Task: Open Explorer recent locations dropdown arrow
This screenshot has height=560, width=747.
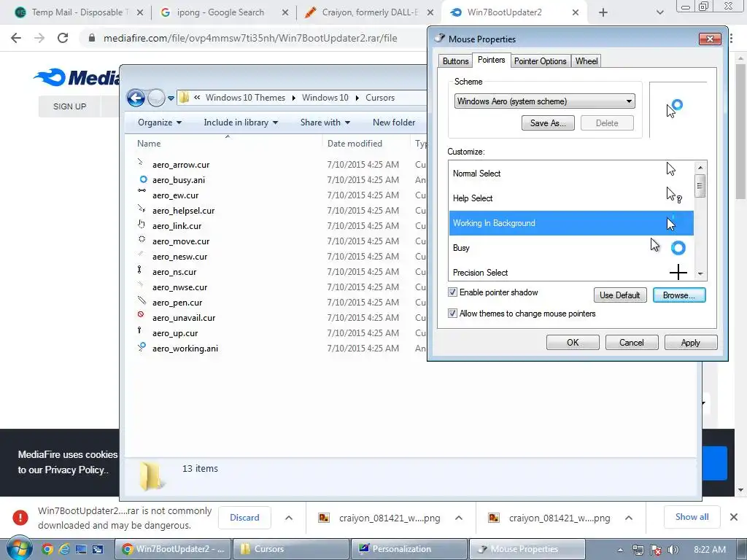Action: (171, 98)
